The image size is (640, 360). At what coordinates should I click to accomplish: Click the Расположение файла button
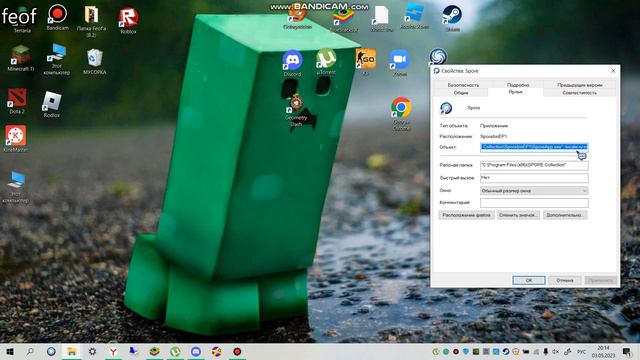point(467,215)
